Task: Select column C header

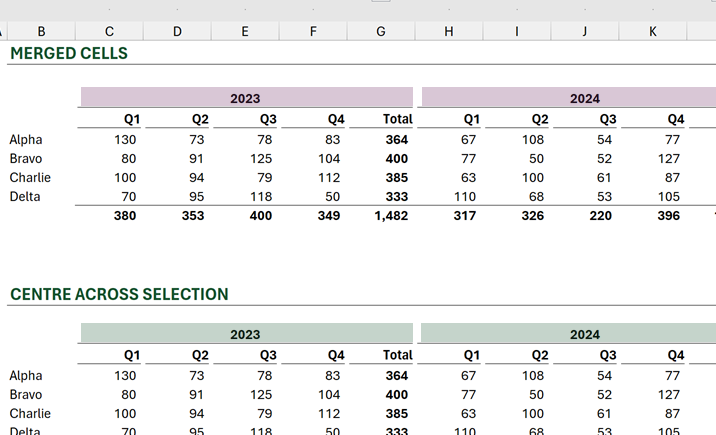Action: [x=109, y=31]
